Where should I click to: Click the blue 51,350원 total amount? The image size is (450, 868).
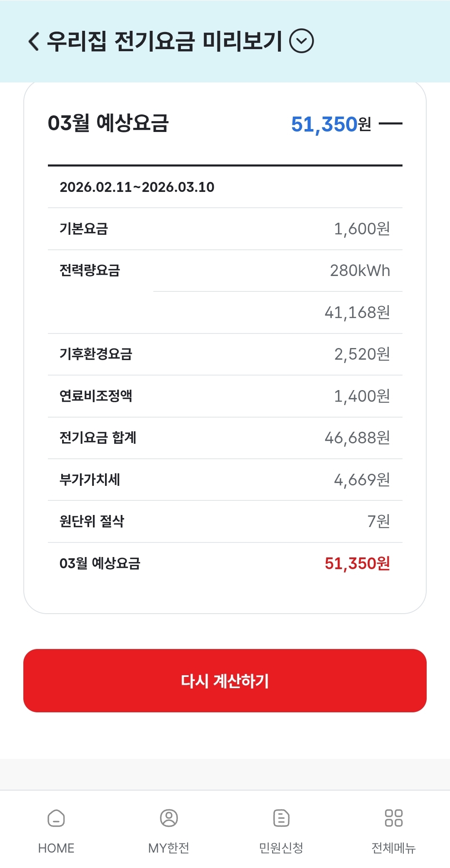pos(331,124)
